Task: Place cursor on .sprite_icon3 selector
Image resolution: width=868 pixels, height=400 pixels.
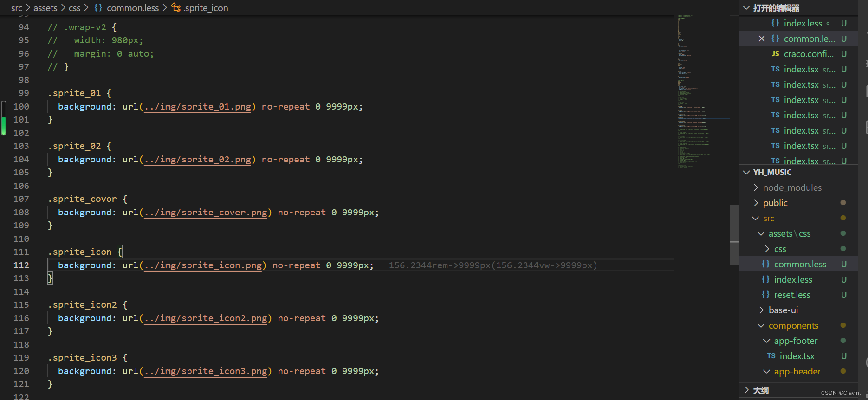Action: pyautogui.click(x=82, y=357)
